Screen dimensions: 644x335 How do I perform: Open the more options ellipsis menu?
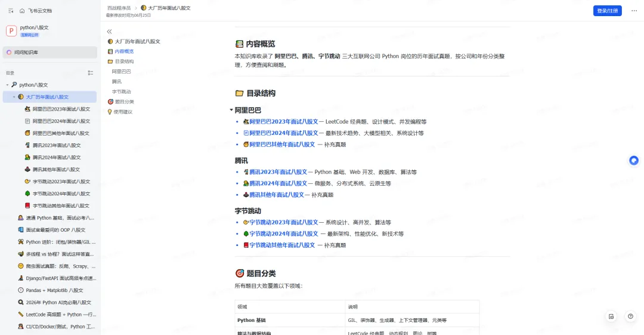click(634, 11)
